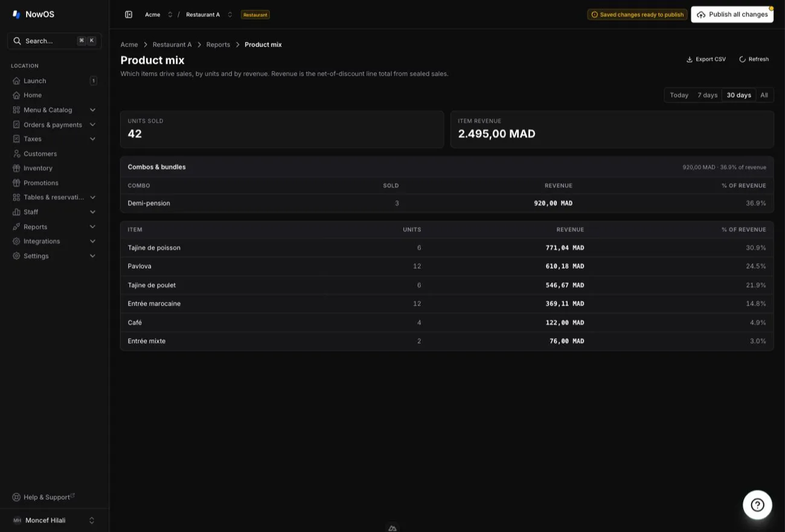The height and width of the screenshot is (532, 785).
Task: Expand the Integrations section chevron
Action: click(92, 242)
